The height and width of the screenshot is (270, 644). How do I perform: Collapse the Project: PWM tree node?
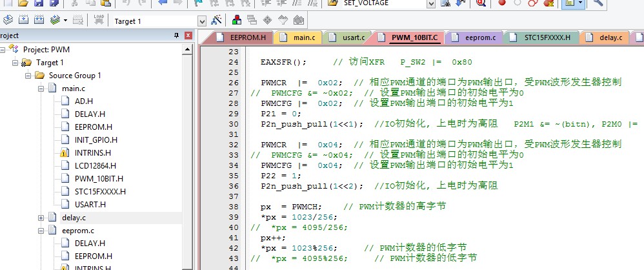[x=3, y=50]
